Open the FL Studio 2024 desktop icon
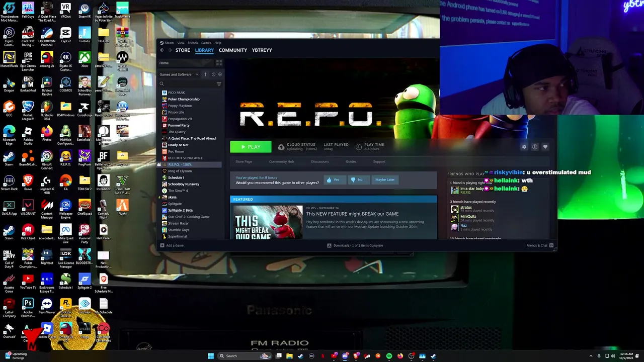Screen dimensions: 644x362 47,110
